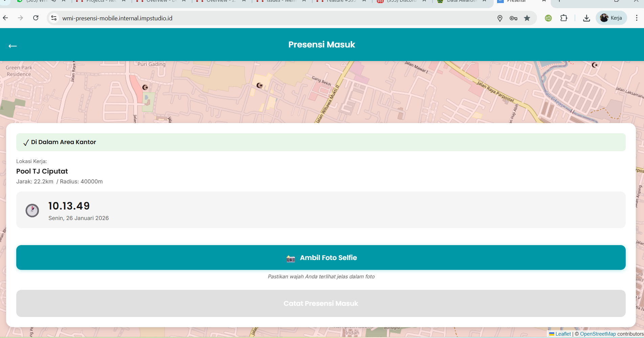Open the site information icon in address bar
The height and width of the screenshot is (338, 644).
[54, 18]
